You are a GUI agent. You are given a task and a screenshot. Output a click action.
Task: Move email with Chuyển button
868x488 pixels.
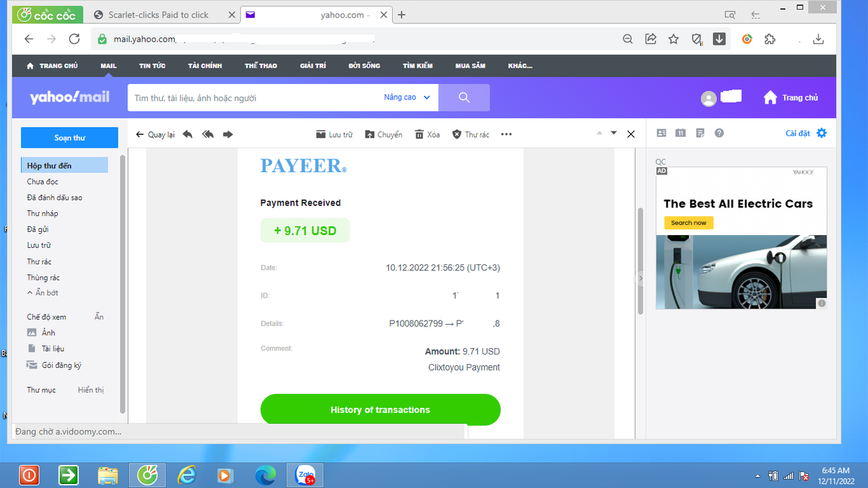[x=384, y=134]
